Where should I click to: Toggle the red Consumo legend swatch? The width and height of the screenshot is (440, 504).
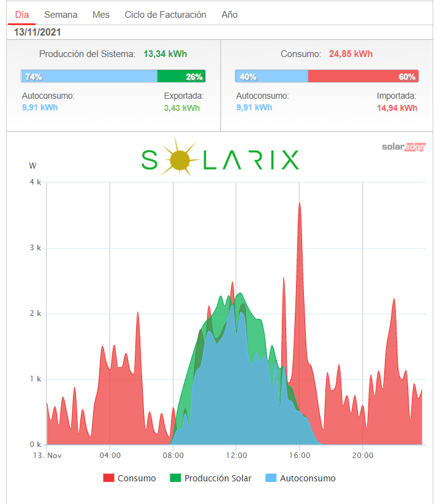(108, 478)
